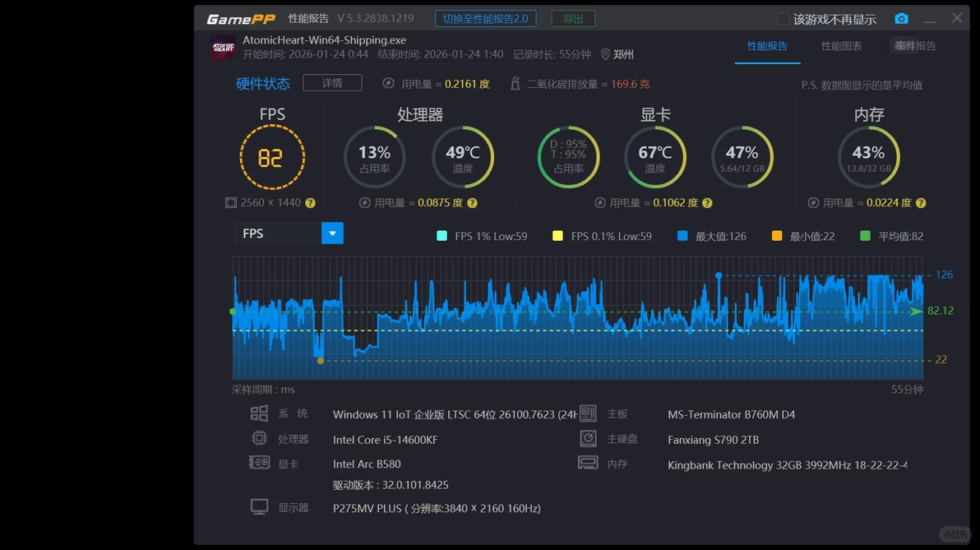Open the AtomicHeart game icon thumbnail
This screenshot has height=550, width=980.
point(223,48)
